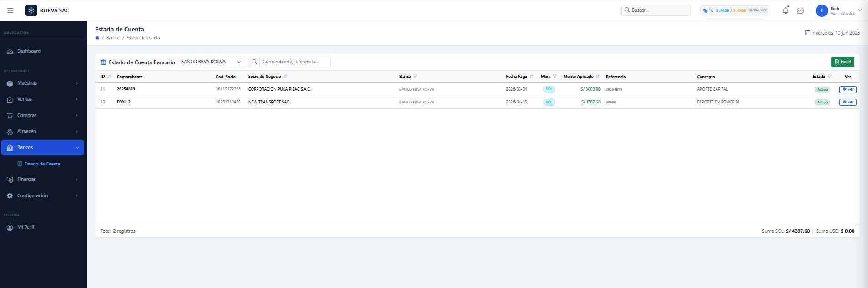Image resolution: width=868 pixels, height=288 pixels.
Task: Open the BANCO BBVA KORVA dropdown
Action: tap(212, 62)
